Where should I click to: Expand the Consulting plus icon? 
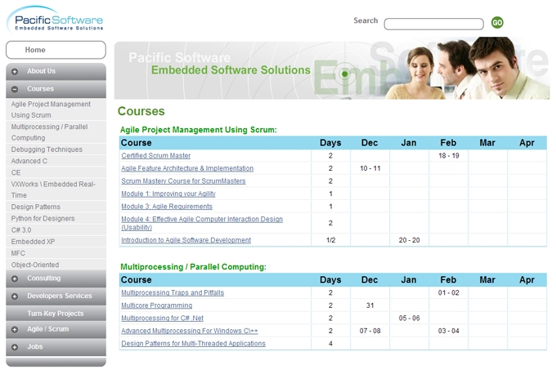coord(15,278)
